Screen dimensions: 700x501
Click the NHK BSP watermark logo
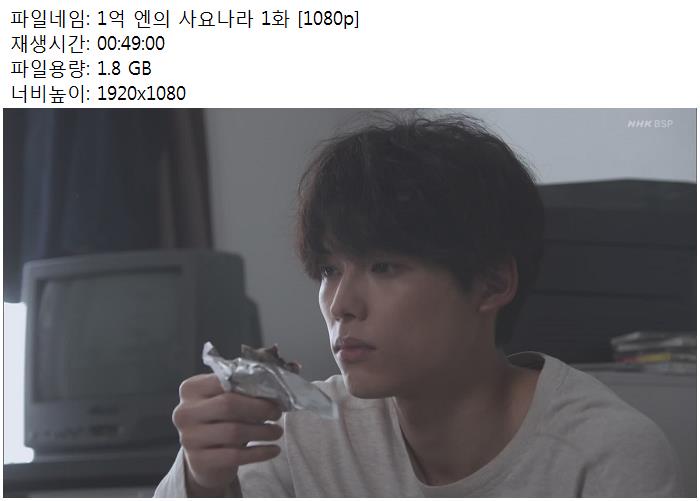(650, 124)
